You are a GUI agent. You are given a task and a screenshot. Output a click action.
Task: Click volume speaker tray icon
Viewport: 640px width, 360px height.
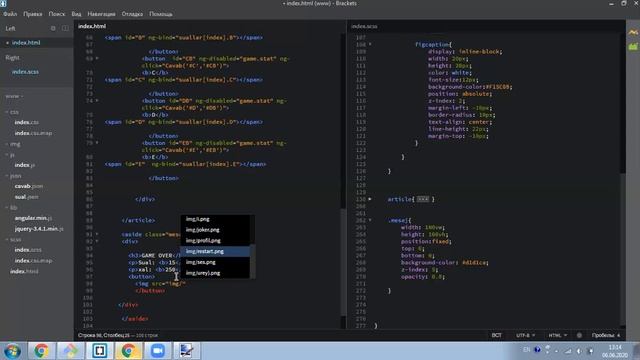579,351
